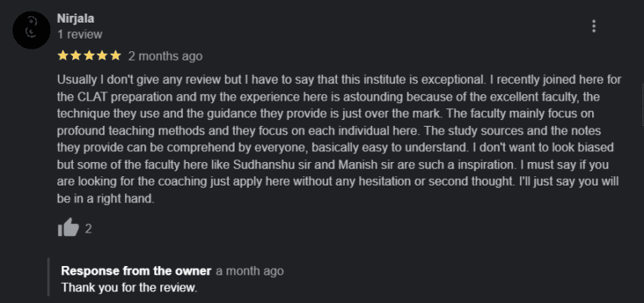Viewport: 644px width, 303px height.
Task: Click the "a month ago" owner response timestamp
Action: tap(250, 271)
